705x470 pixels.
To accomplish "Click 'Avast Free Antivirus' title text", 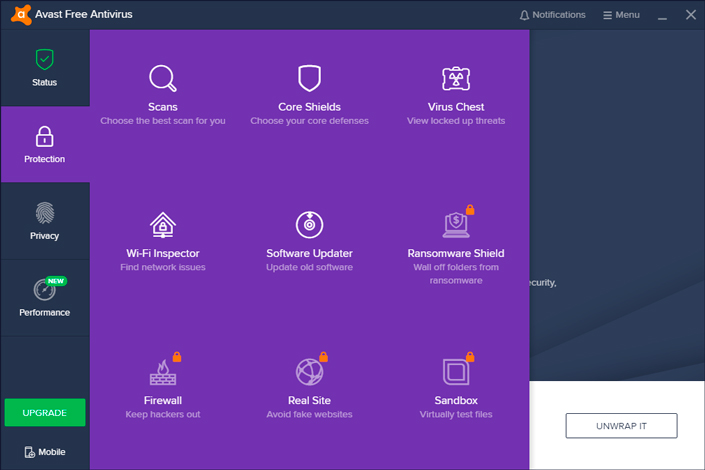I will tap(84, 14).
